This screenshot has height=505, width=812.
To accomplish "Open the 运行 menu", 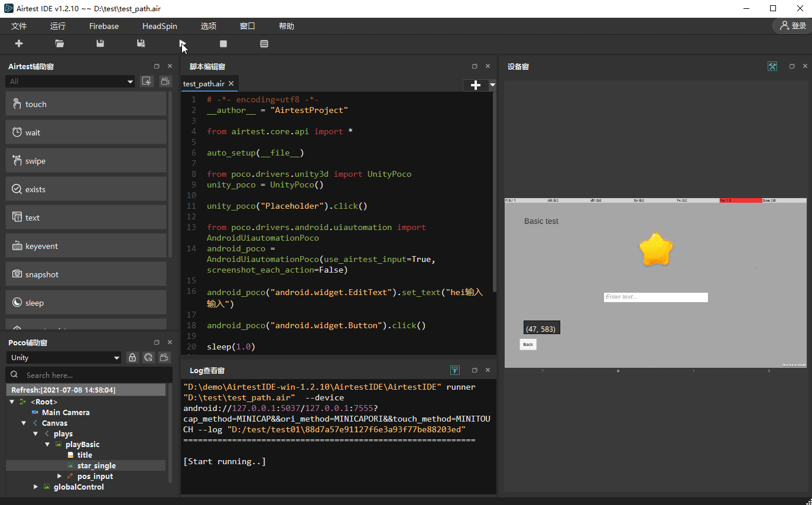I will pos(58,26).
